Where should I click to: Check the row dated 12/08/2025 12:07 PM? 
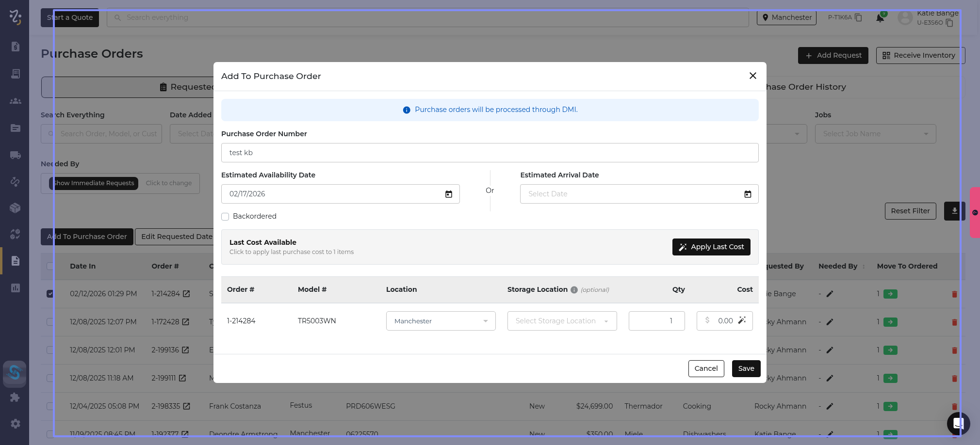coord(50,322)
